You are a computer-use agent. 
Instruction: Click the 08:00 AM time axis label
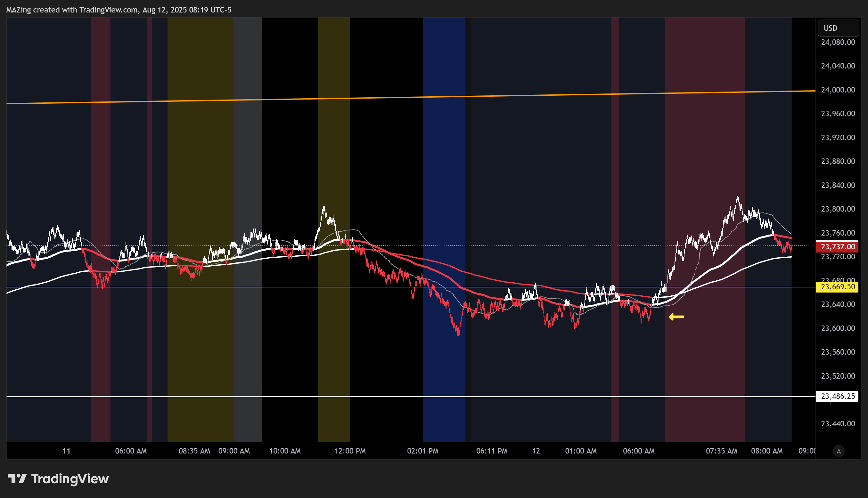tap(767, 451)
